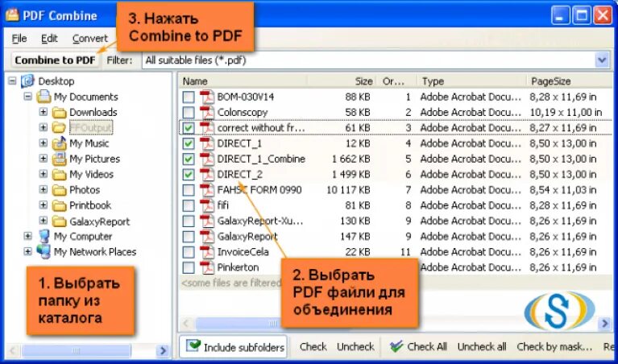Click the Check All checkmark icon
Screen dimensions: 618x364
click(396, 346)
